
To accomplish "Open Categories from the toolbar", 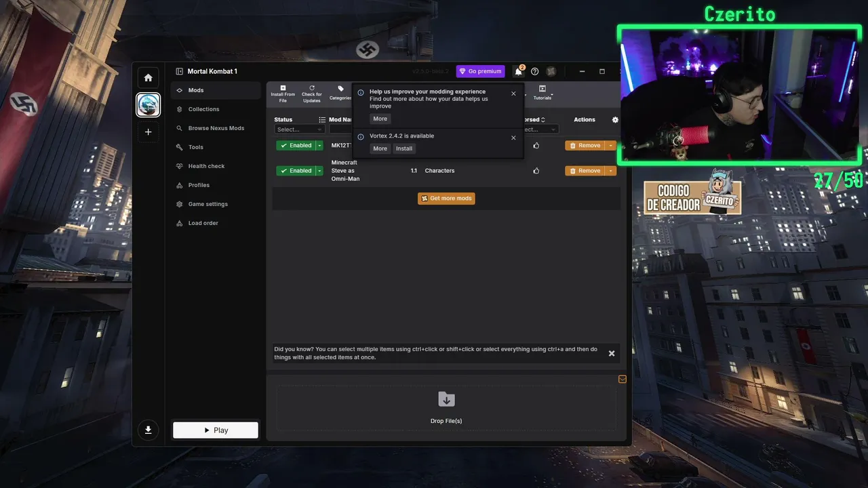I will [340, 94].
